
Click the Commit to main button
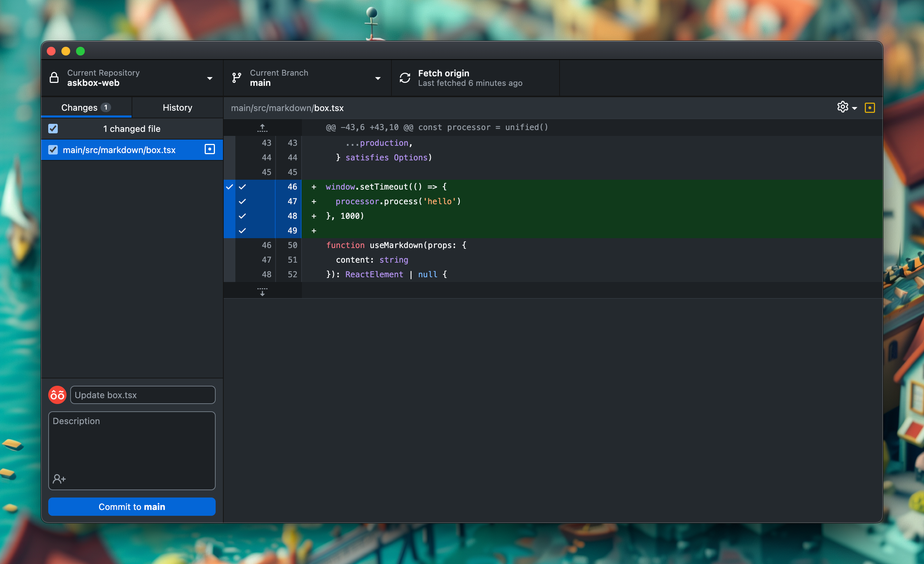tap(132, 507)
